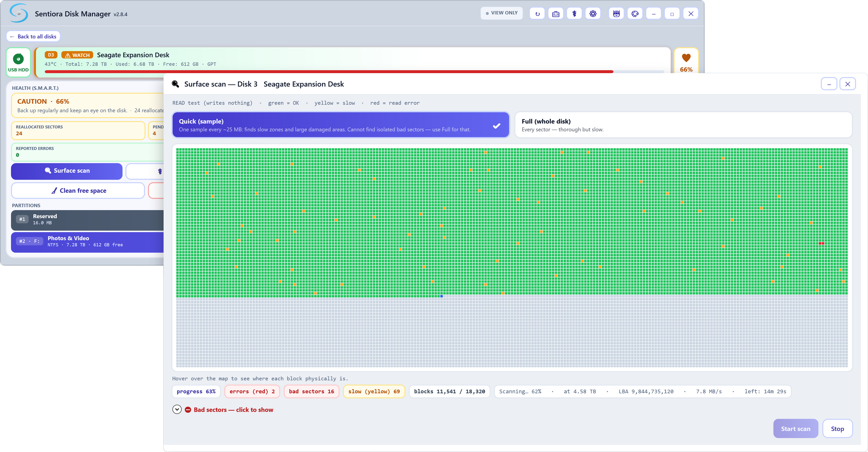Viewport: 868px width, 452px height.
Task: Click the disabled Start scan button
Action: click(x=796, y=429)
